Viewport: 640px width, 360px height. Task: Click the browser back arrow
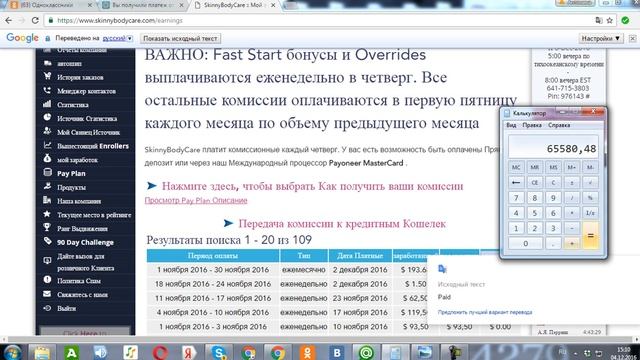tap(9, 20)
